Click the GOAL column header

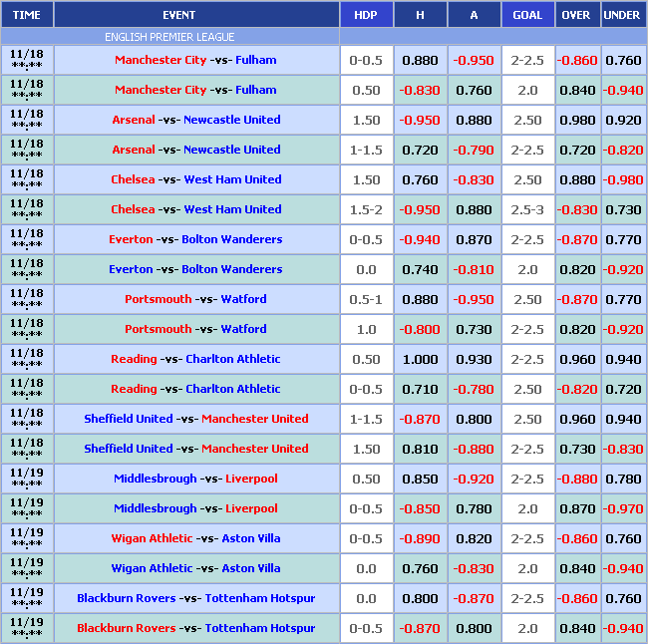[527, 15]
